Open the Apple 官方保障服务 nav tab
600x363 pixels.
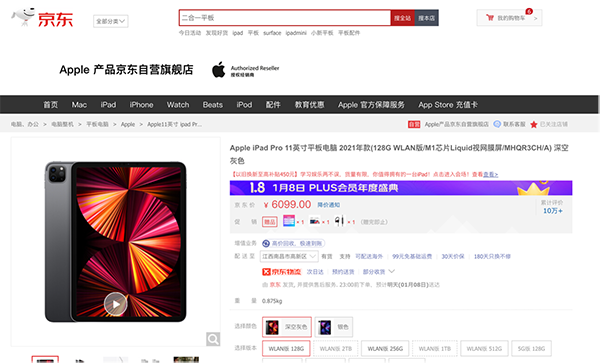371,105
